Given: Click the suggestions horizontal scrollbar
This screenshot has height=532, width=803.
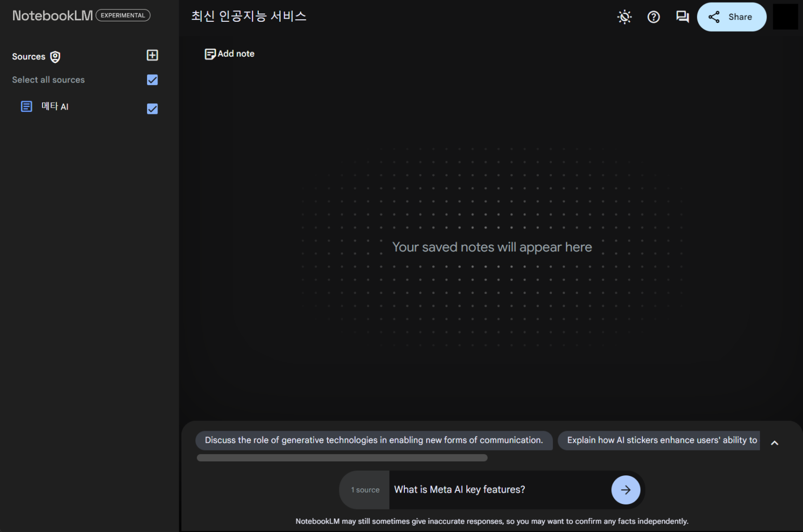Looking at the screenshot, I should point(342,458).
